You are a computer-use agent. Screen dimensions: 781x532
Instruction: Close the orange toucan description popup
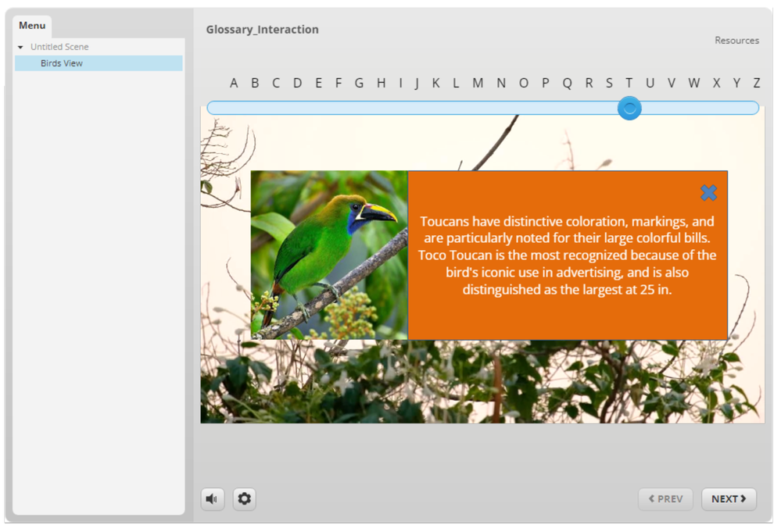pos(708,193)
